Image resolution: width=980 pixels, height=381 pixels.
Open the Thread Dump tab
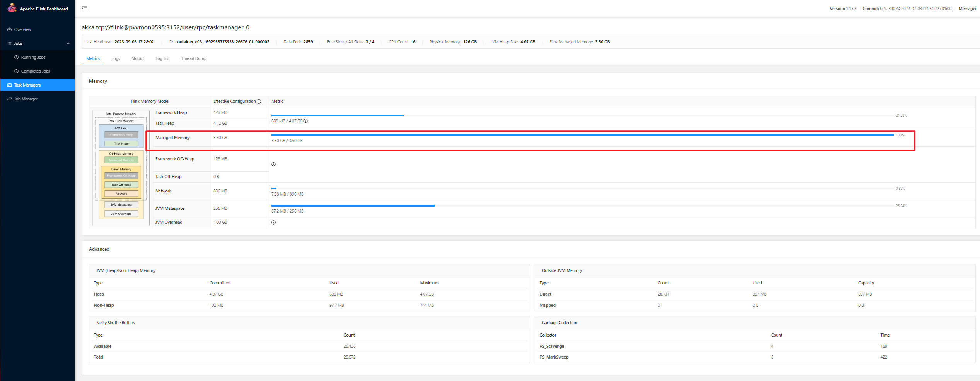194,58
